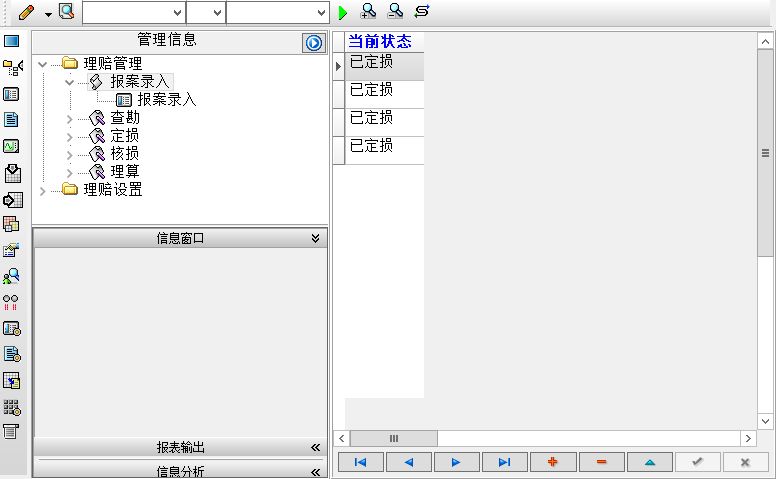
Task: Select the 核损 tree item
Action: 125,153
